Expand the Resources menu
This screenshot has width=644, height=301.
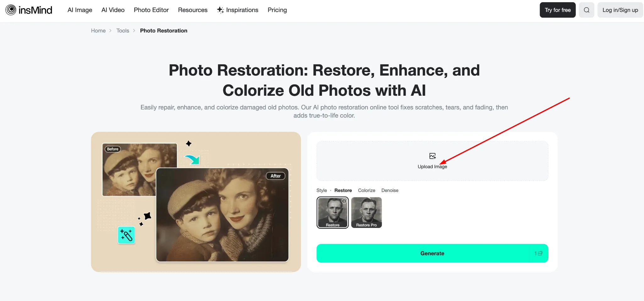193,10
